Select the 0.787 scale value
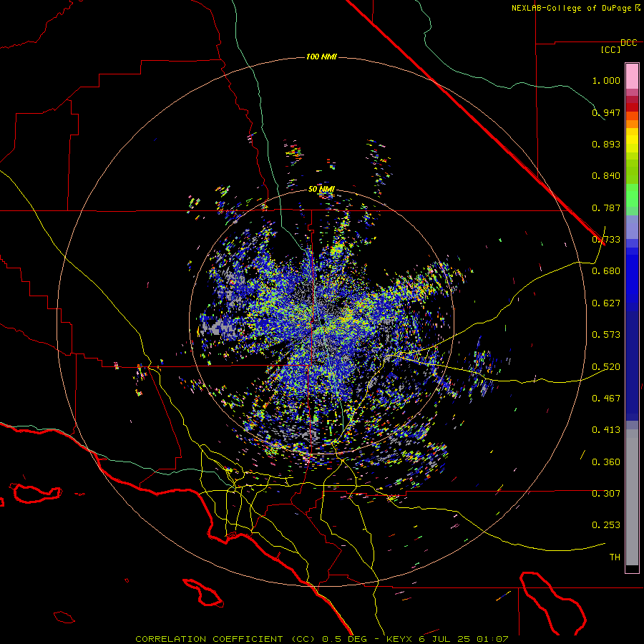644x644 pixels. coord(606,208)
